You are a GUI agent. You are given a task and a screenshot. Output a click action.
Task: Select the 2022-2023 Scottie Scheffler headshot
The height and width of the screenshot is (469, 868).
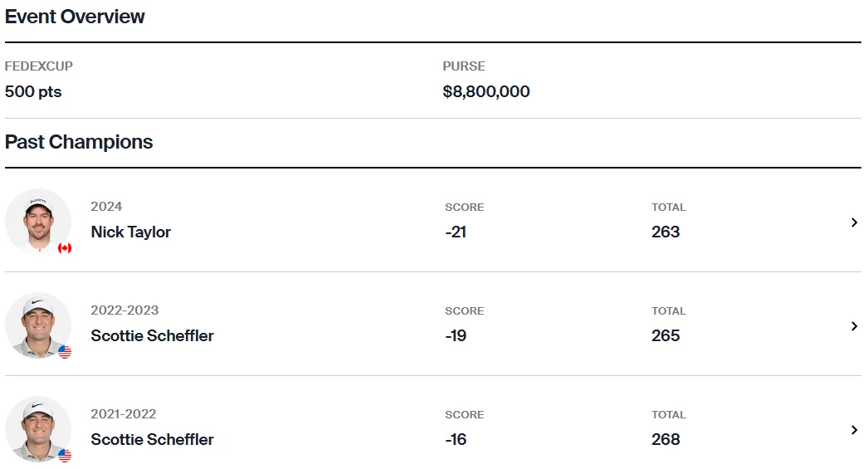tap(37, 325)
